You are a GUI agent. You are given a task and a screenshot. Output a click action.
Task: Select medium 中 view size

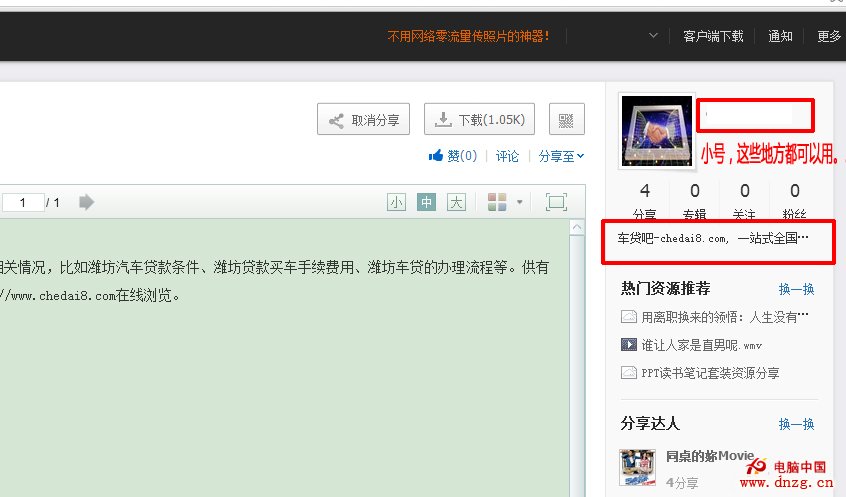[x=426, y=202]
